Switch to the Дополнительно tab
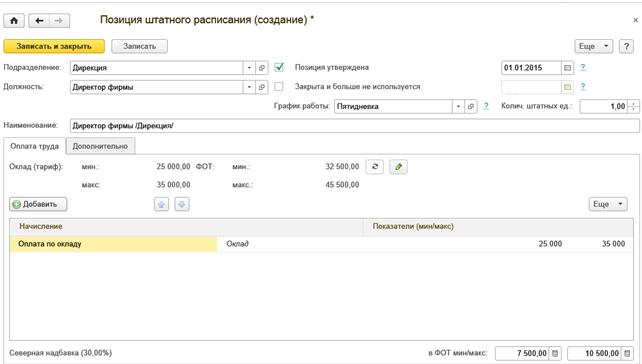 click(100, 146)
